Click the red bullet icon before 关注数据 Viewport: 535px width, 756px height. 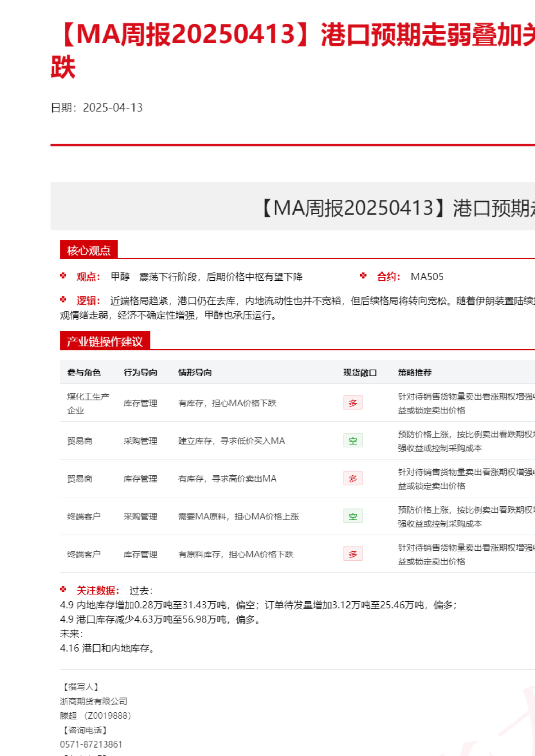(x=63, y=589)
